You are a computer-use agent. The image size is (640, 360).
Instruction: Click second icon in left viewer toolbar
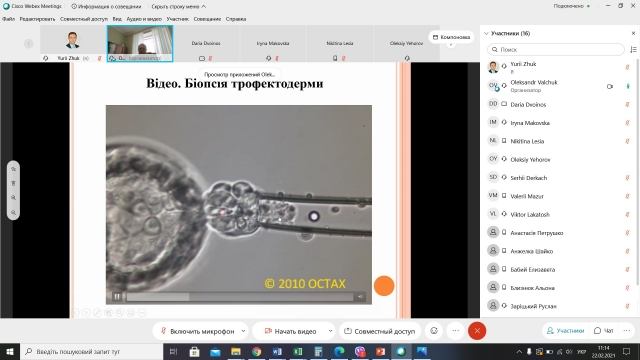pyautogui.click(x=13, y=183)
